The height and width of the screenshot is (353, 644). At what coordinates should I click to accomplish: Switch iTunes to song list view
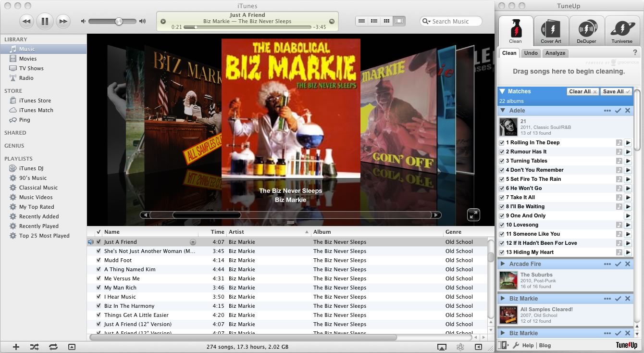coord(362,21)
